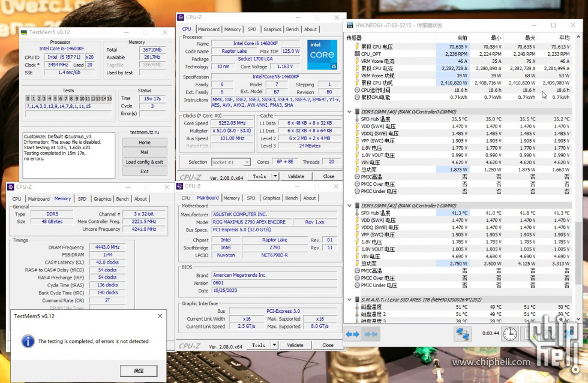This screenshot has width=588, height=383.
Task: Click the collapse-columns arrows icon in HWiNFO toolbar
Action: (x=371, y=334)
